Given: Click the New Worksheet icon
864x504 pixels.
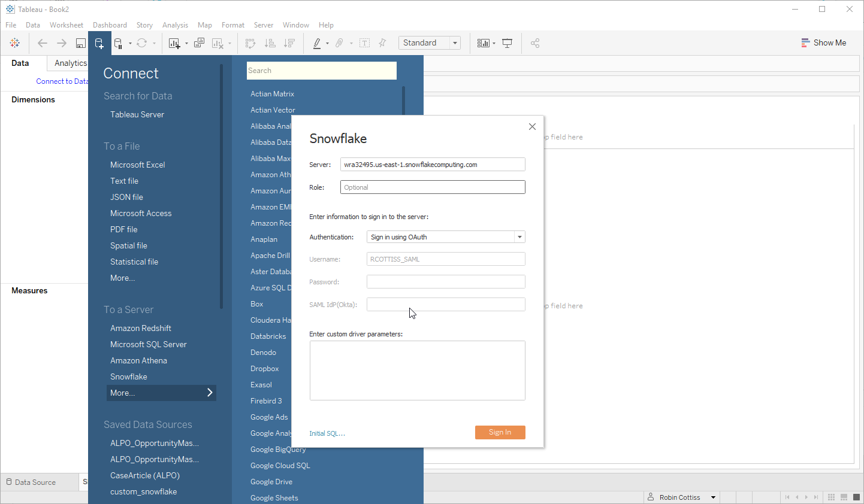Looking at the screenshot, I should (174, 43).
